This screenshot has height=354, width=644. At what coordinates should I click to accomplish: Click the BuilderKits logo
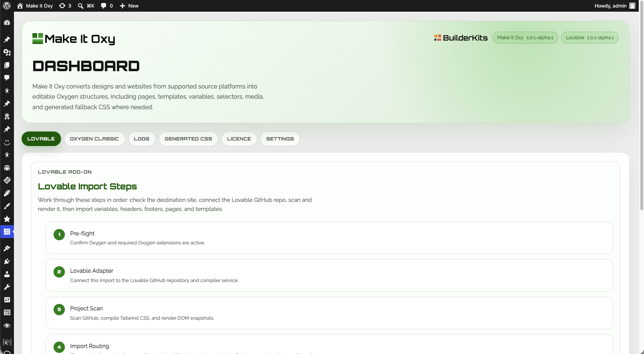click(x=461, y=38)
